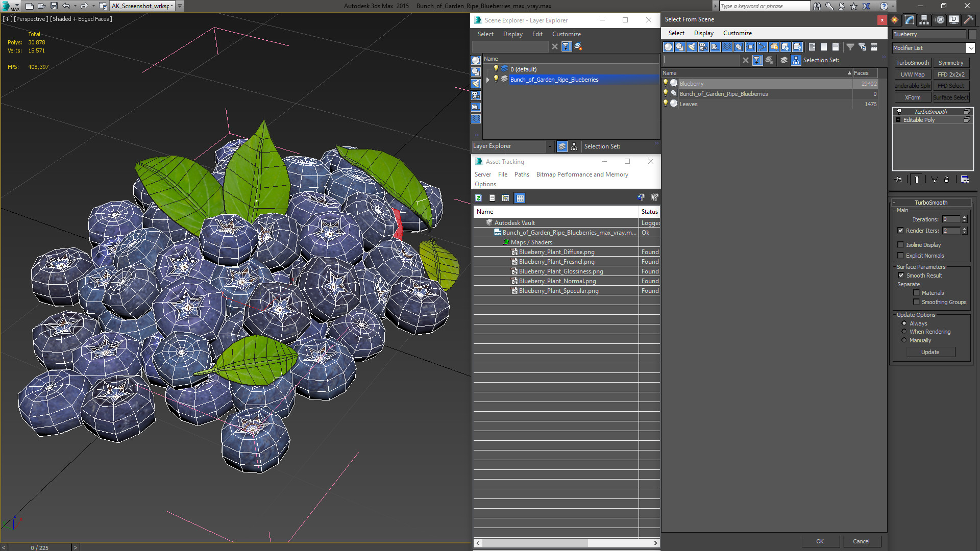This screenshot has width=980, height=551.
Task: Enable Isoline Display checkbox
Action: 900,245
